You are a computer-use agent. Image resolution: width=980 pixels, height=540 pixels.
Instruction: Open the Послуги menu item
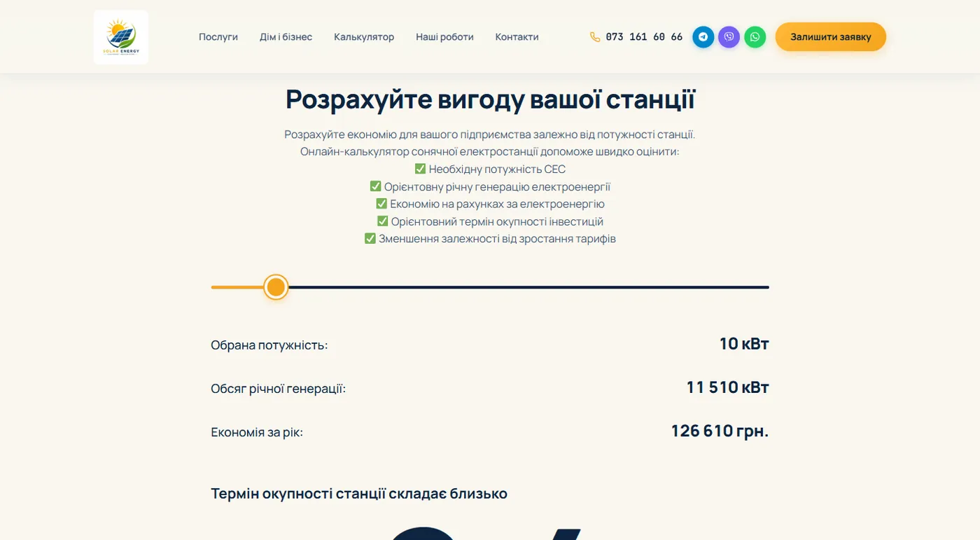pyautogui.click(x=218, y=37)
